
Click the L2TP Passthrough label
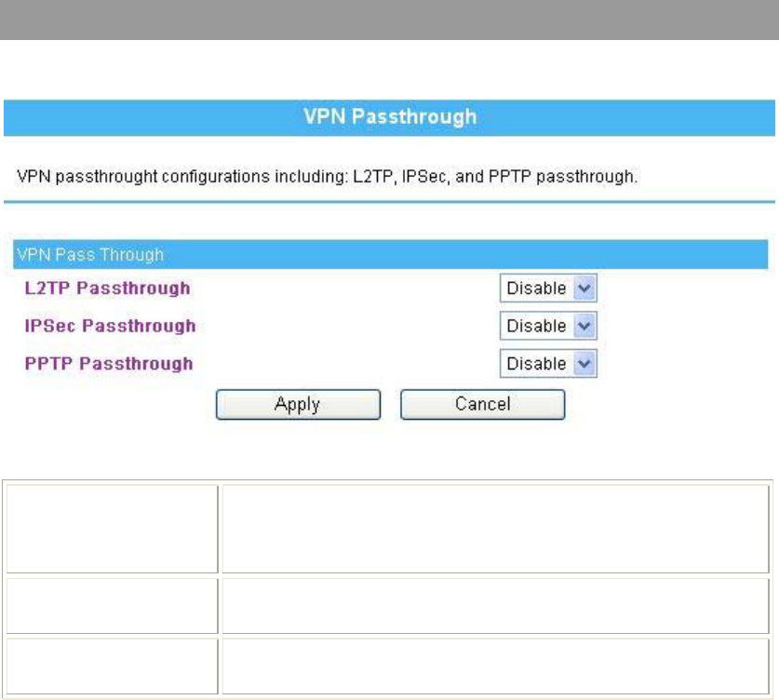107,289
